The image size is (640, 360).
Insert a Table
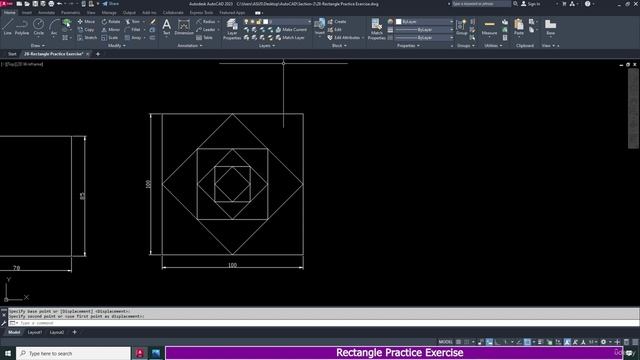[204, 38]
